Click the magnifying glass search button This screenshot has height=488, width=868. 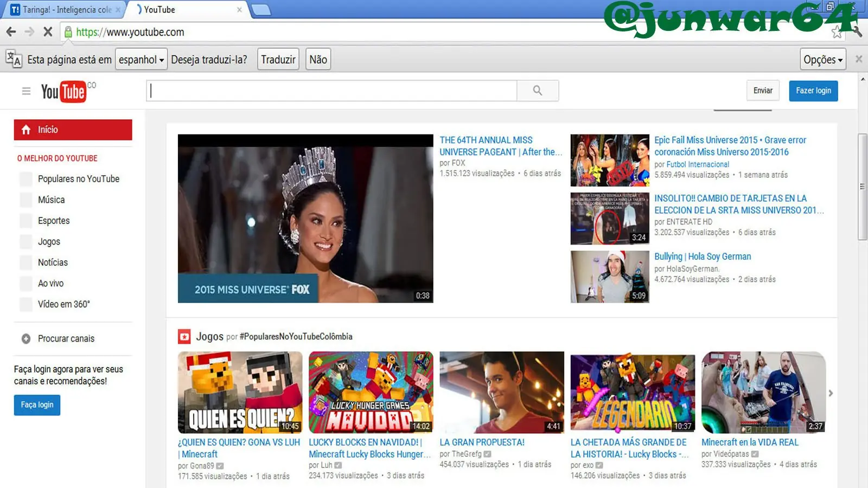(x=538, y=91)
